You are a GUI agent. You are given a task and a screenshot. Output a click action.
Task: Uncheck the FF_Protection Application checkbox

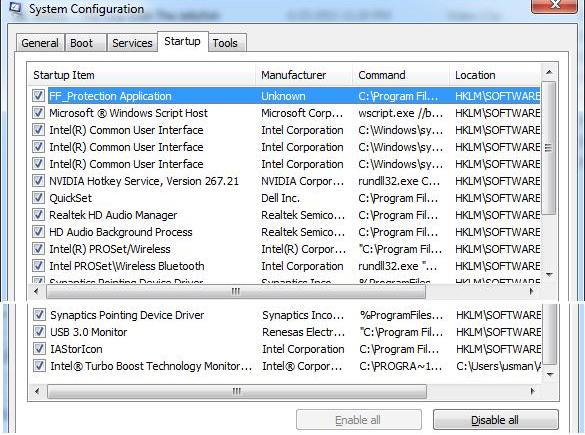[x=38, y=96]
